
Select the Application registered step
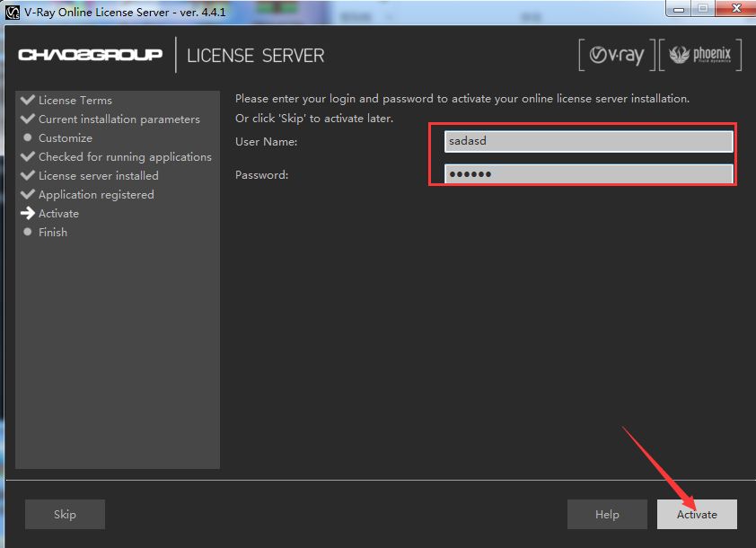96,194
